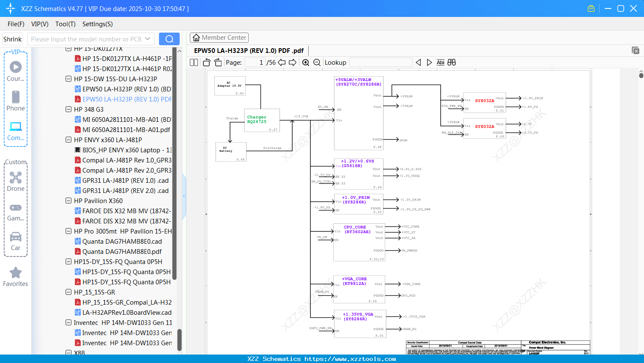Open EPW50 LA-H323P (REV 1.0) PDF file
Screen dimensions: 644x363
(127, 99)
